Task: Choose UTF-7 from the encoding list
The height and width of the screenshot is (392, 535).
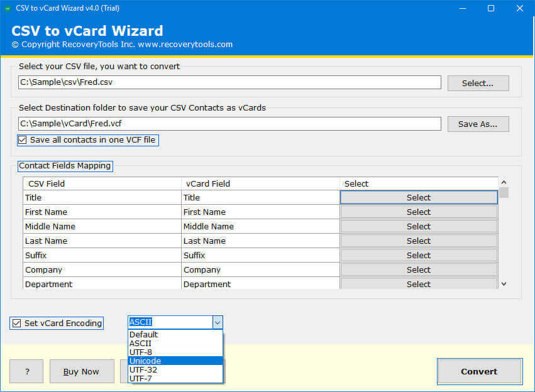Action: [175, 378]
